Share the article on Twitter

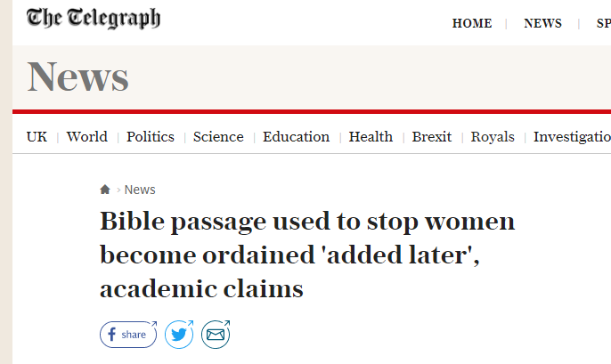pyautogui.click(x=180, y=335)
